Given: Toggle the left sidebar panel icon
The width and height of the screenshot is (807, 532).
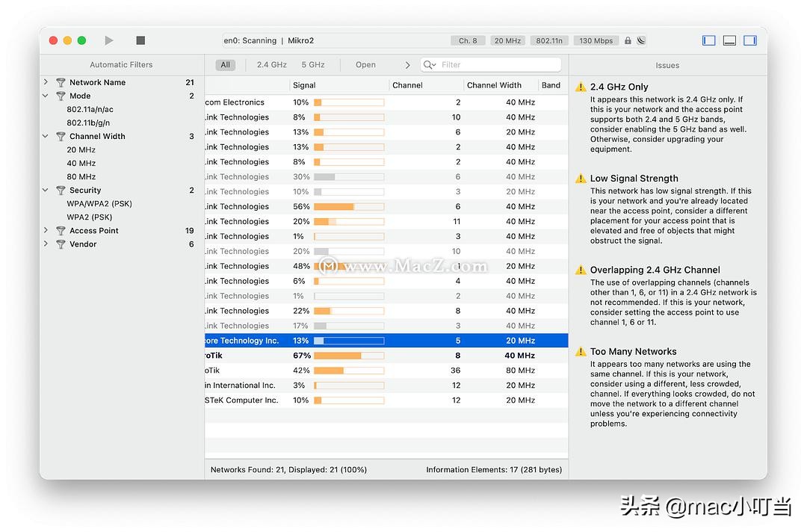Looking at the screenshot, I should 708,40.
